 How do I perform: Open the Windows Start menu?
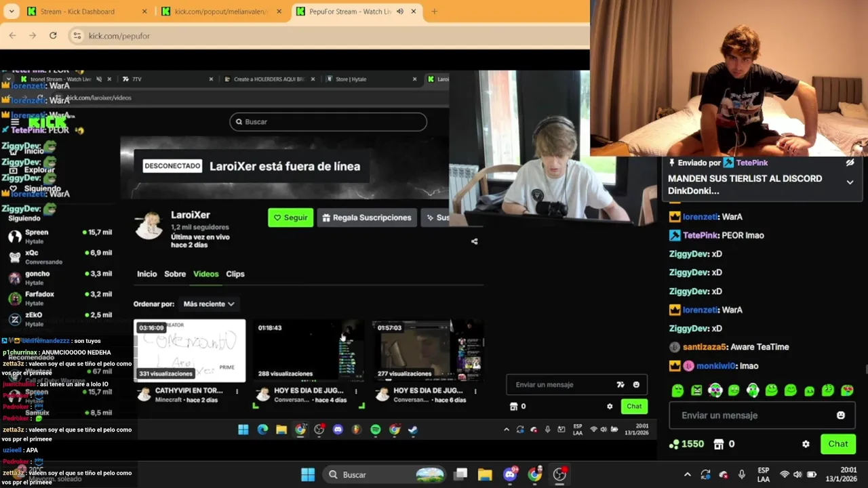[x=308, y=474]
